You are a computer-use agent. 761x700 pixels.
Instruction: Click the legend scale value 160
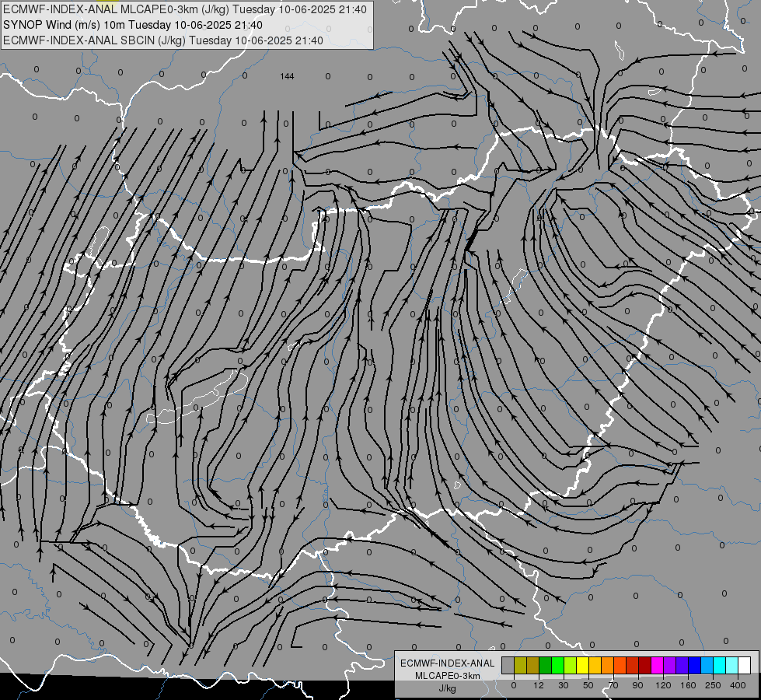click(x=688, y=685)
